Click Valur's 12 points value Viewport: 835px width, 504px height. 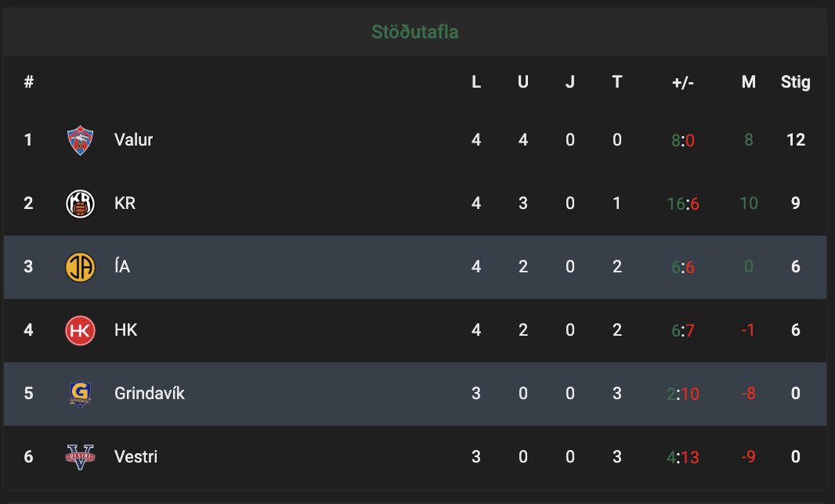(796, 139)
